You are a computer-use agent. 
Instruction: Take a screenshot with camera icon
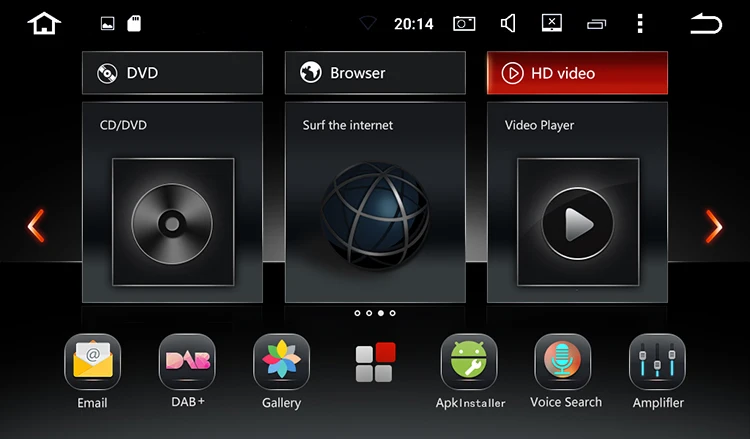[464, 23]
